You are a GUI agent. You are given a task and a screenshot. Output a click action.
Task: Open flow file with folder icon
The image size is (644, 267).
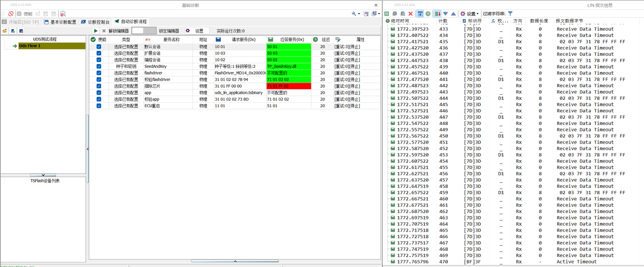5,31
